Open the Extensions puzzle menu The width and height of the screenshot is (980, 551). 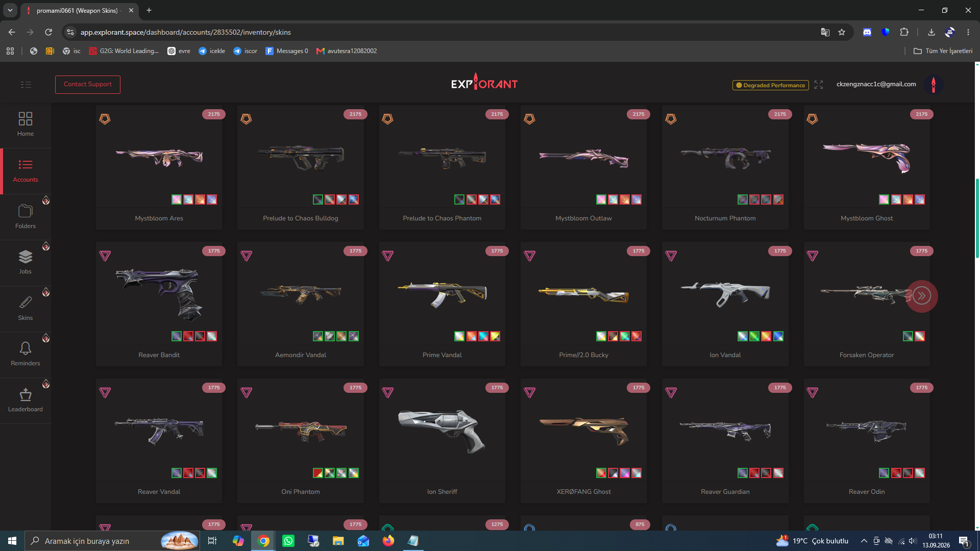point(904,32)
